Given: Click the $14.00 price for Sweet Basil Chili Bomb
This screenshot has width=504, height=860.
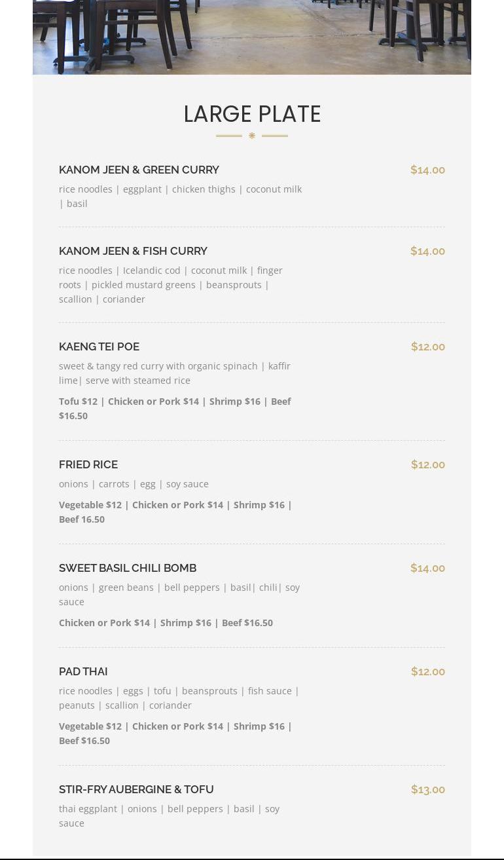Looking at the screenshot, I should tap(427, 568).
